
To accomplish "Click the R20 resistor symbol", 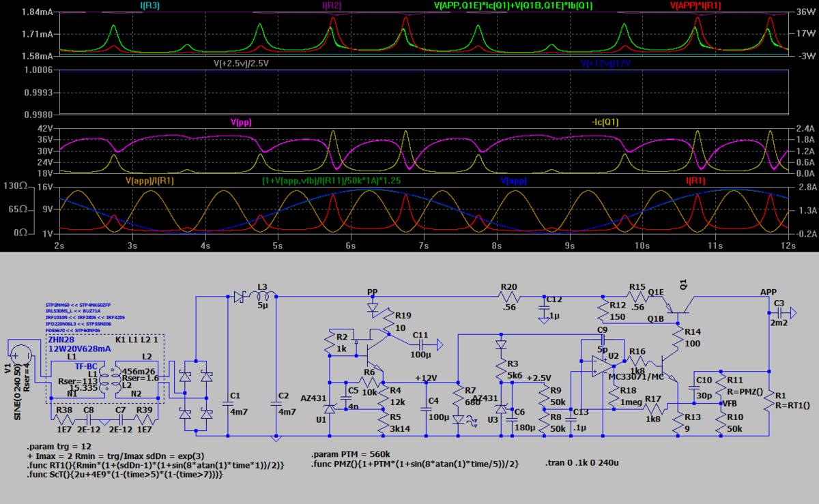I will (x=508, y=297).
